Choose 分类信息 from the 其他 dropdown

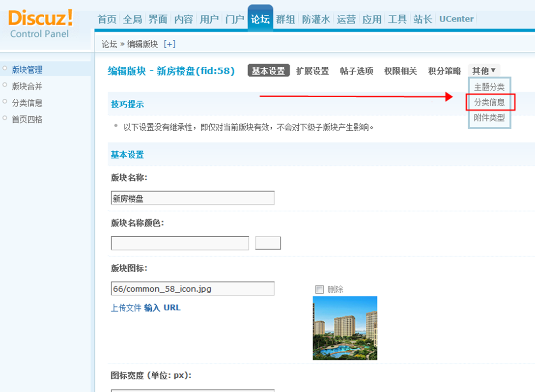tap(489, 102)
